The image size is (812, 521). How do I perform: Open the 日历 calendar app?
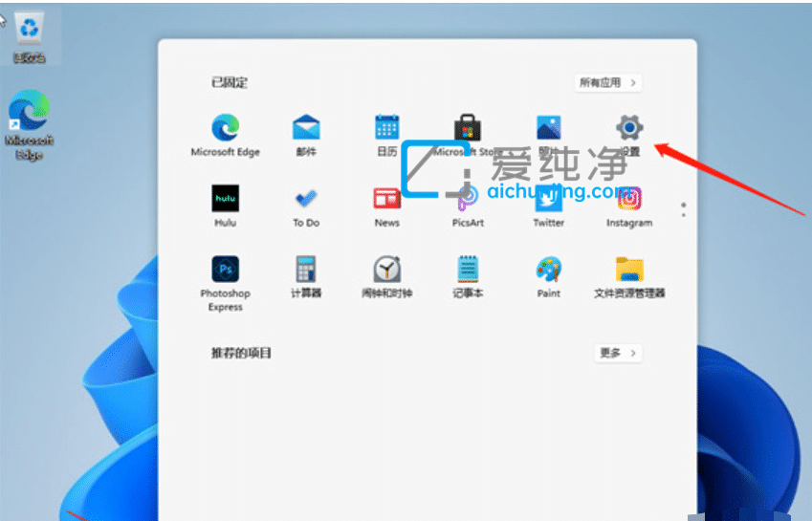(386, 127)
